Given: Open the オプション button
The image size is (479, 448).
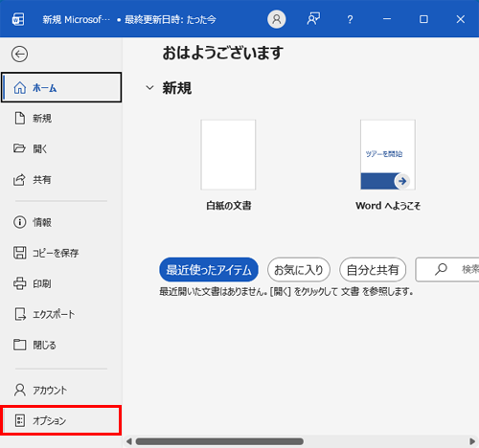Looking at the screenshot, I should [61, 420].
